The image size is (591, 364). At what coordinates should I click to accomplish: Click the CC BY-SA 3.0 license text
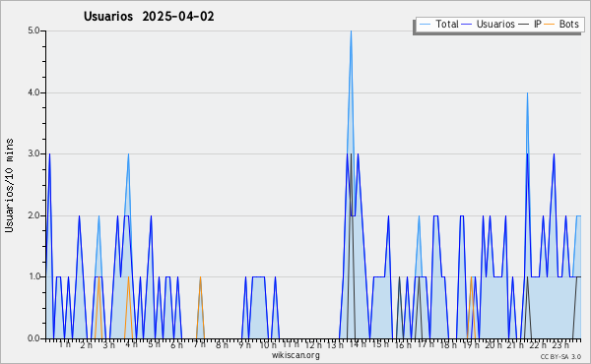point(560,357)
